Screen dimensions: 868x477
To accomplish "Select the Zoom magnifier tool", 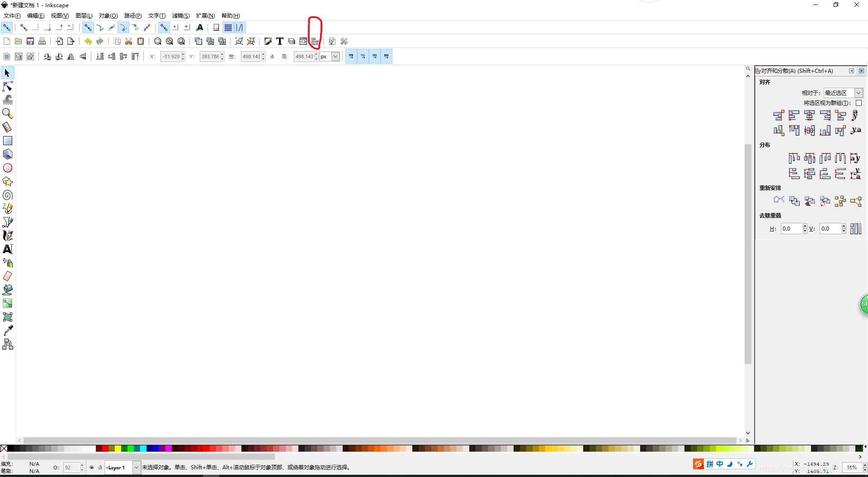I will (8, 113).
